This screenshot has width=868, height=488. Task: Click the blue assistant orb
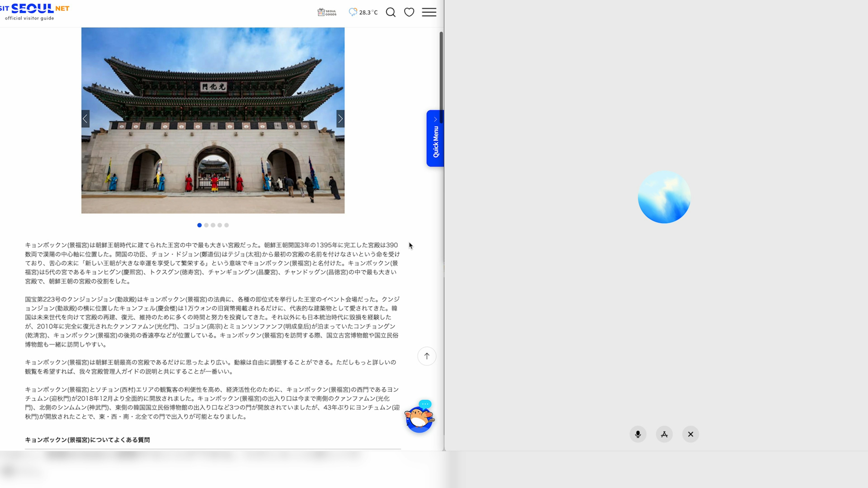tap(664, 197)
